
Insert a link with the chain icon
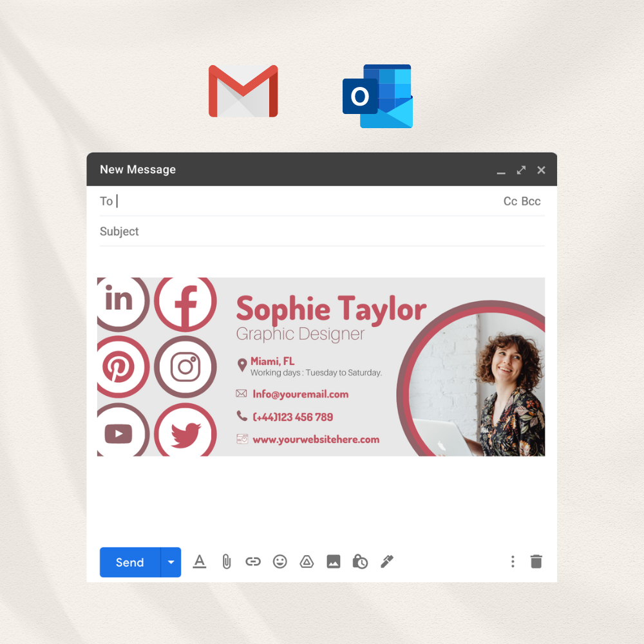(x=253, y=562)
